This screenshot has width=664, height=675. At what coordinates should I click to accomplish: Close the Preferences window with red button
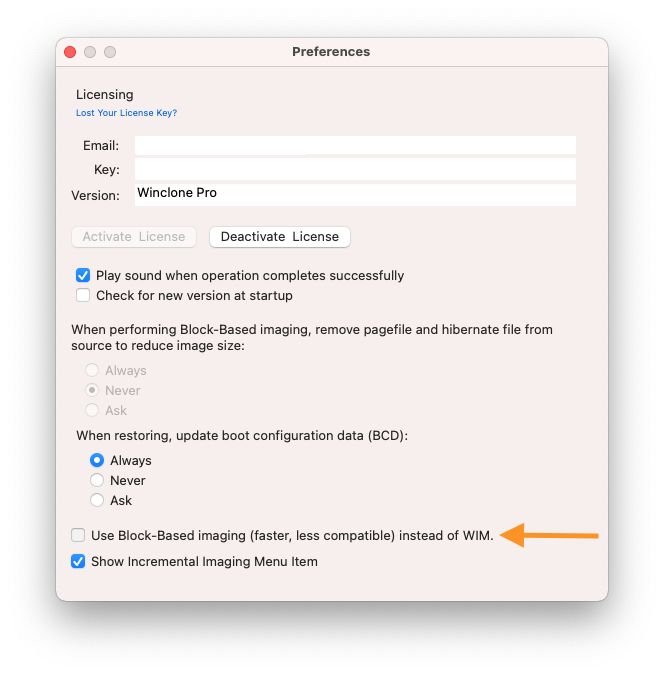point(70,52)
